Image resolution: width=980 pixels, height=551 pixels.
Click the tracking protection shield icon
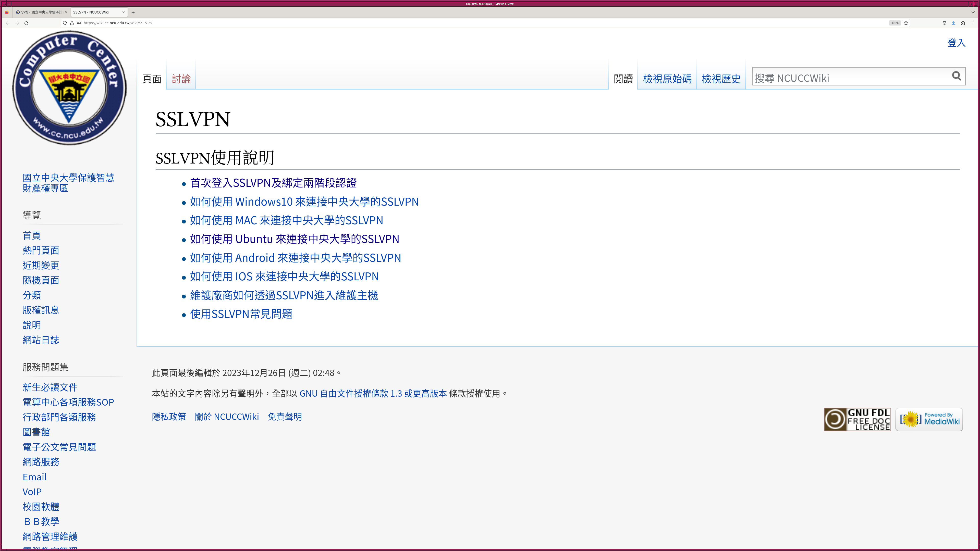pyautogui.click(x=65, y=23)
